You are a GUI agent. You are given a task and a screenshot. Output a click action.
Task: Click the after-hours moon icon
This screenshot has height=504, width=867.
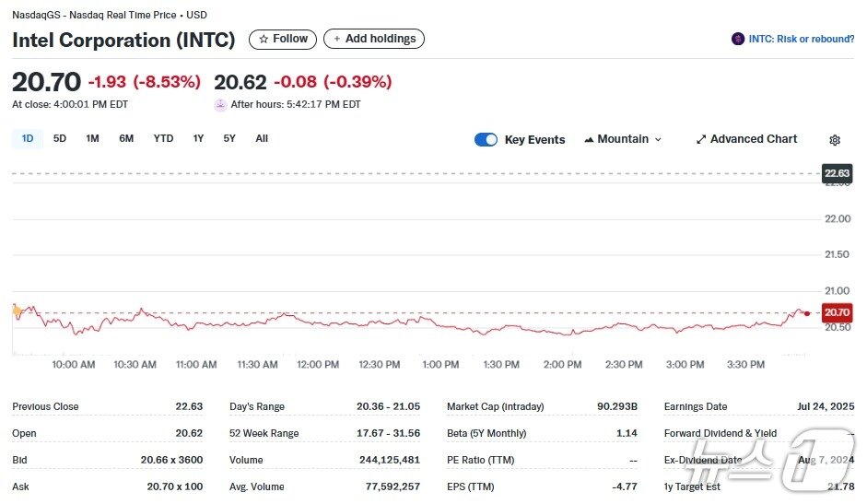(x=220, y=104)
